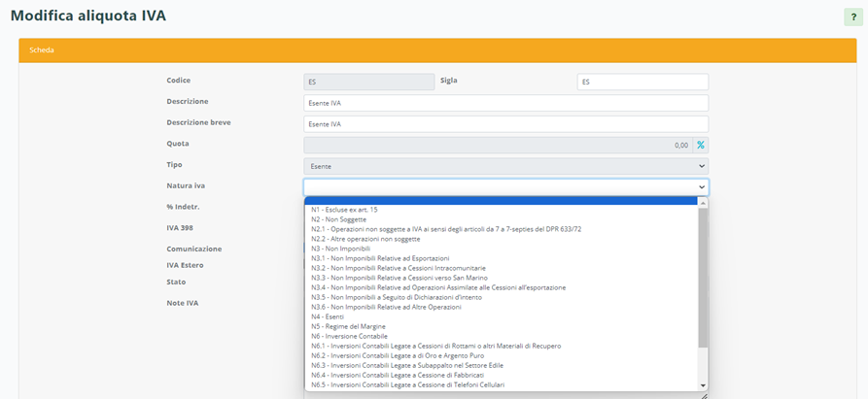Select N3 - Non Imponibili option
This screenshot has width=868, height=399.
(x=340, y=248)
